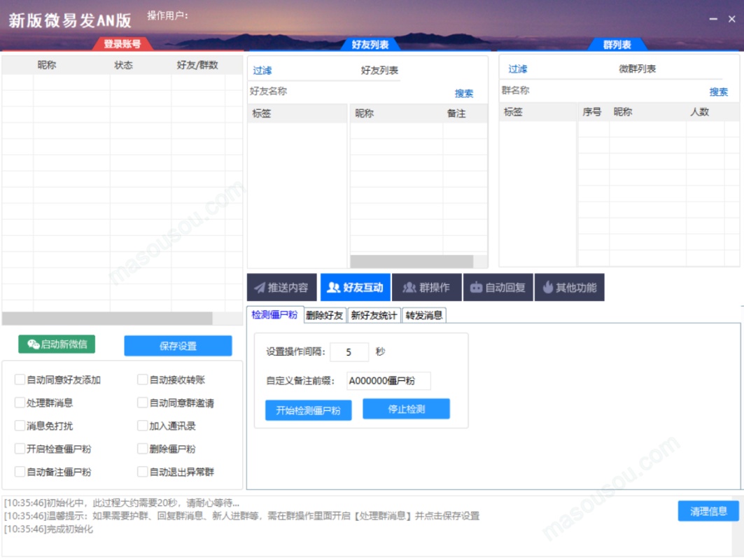Image resolution: width=744 pixels, height=560 pixels.
Task: Click the 温馨提示 log line
Action: pyautogui.click(x=241, y=515)
